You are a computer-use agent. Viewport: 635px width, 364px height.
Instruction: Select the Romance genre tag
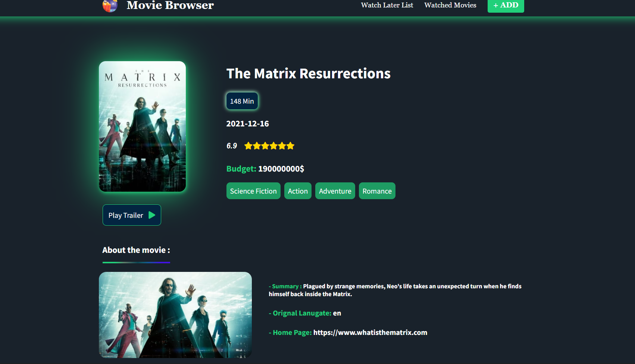[377, 191]
